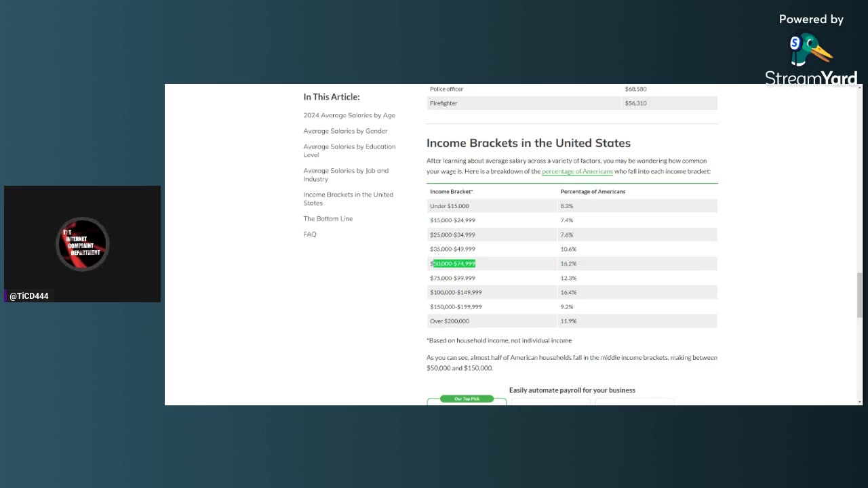868x488 pixels.
Task: Click the 'Percentage of Americans' column header
Action: [593, 191]
